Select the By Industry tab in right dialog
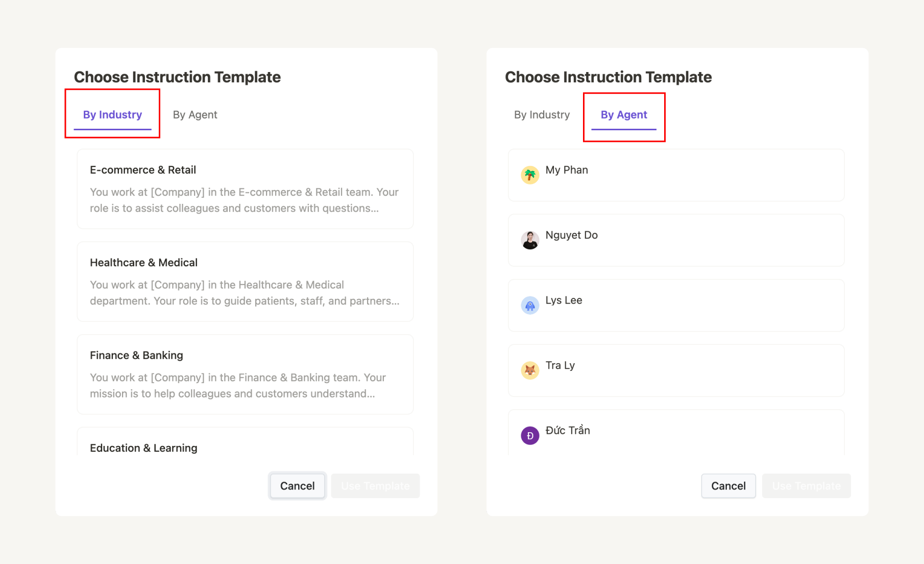 pos(542,114)
